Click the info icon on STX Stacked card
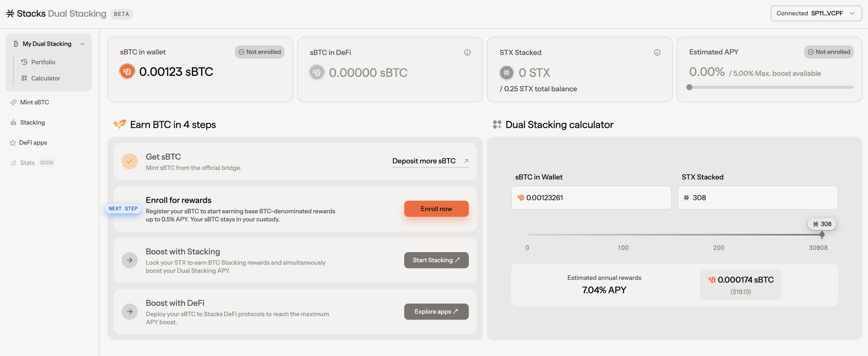 click(657, 52)
